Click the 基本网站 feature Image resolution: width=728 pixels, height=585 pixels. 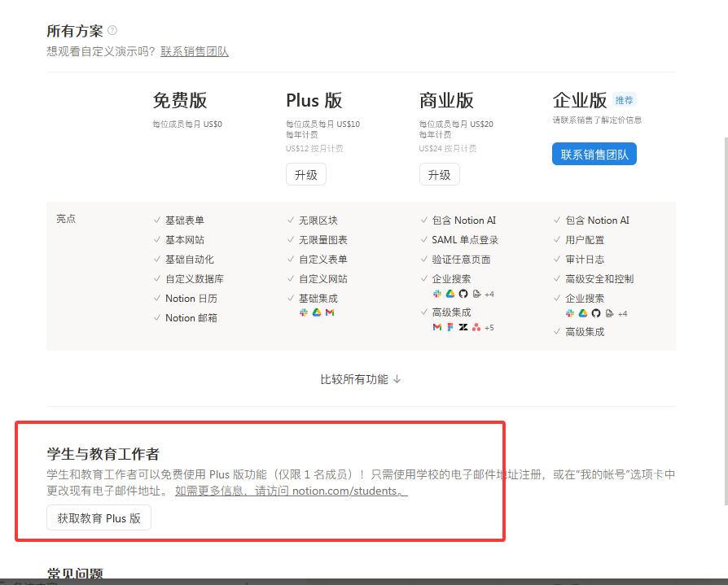click(x=185, y=240)
